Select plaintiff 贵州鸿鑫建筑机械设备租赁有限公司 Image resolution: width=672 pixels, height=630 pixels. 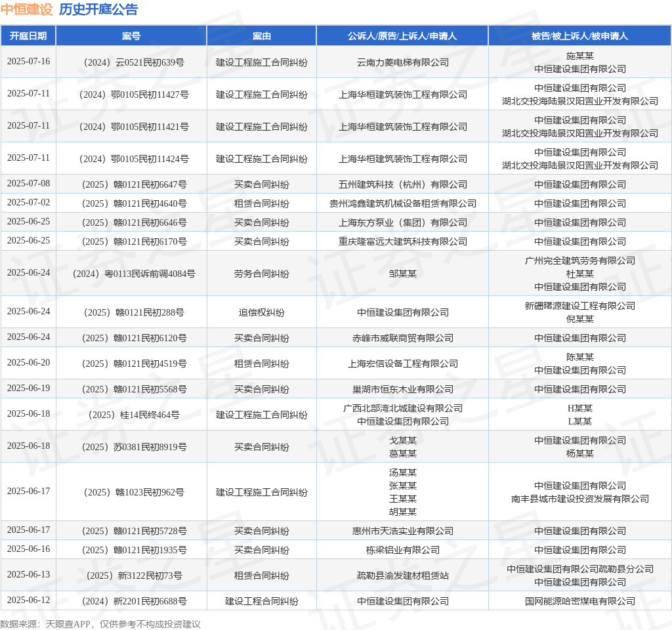click(x=403, y=203)
